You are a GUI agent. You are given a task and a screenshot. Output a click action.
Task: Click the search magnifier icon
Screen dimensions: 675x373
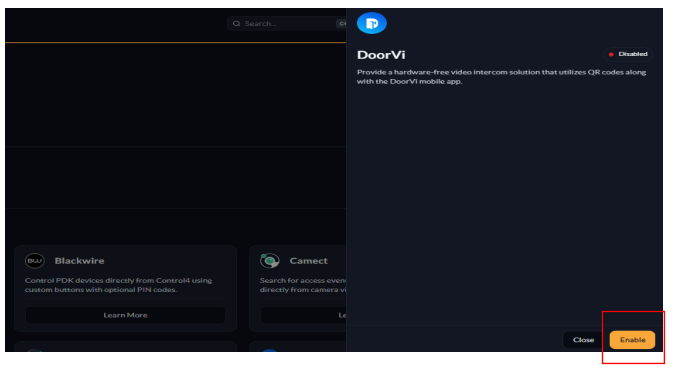pyautogui.click(x=236, y=24)
